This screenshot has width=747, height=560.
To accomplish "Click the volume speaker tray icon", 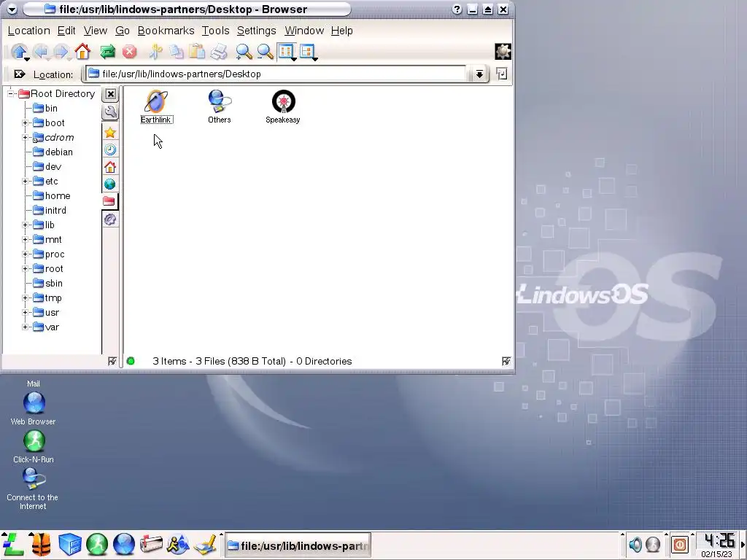I will point(635,544).
